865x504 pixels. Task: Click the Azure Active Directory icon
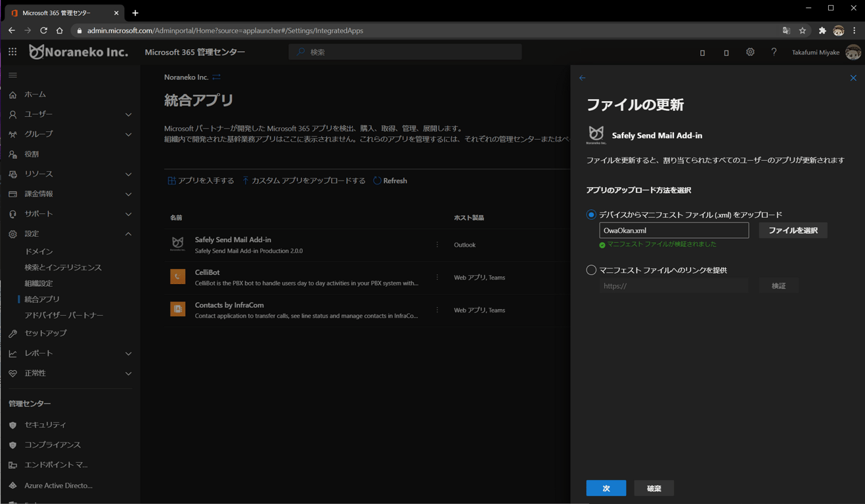point(12,486)
